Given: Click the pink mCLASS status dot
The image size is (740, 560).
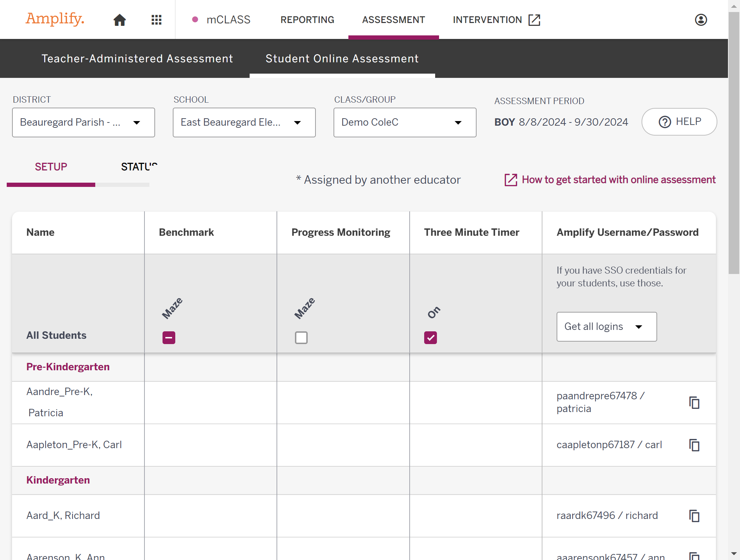Looking at the screenshot, I should (x=195, y=19).
